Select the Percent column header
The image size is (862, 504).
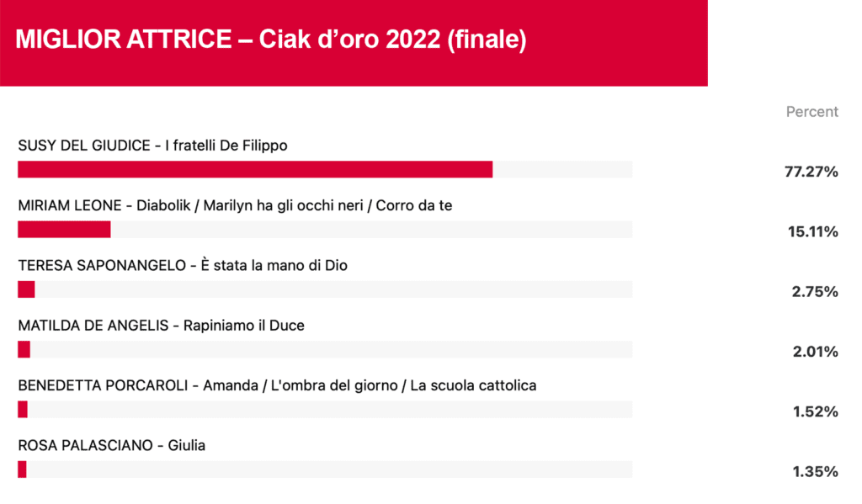click(812, 112)
